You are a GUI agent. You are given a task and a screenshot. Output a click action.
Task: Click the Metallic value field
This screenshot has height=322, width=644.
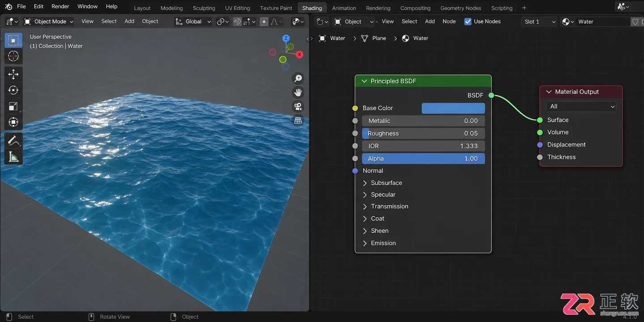click(x=424, y=121)
